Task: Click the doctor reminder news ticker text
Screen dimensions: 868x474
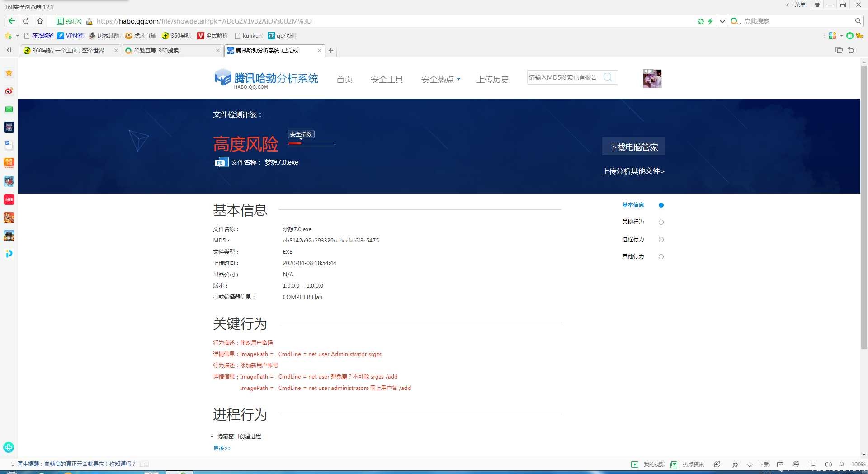Action: coord(76,464)
